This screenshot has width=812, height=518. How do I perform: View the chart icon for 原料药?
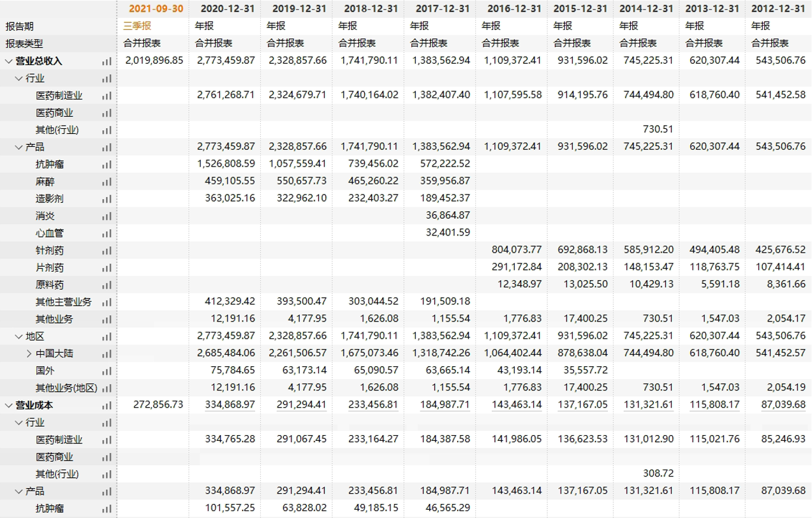point(107,285)
